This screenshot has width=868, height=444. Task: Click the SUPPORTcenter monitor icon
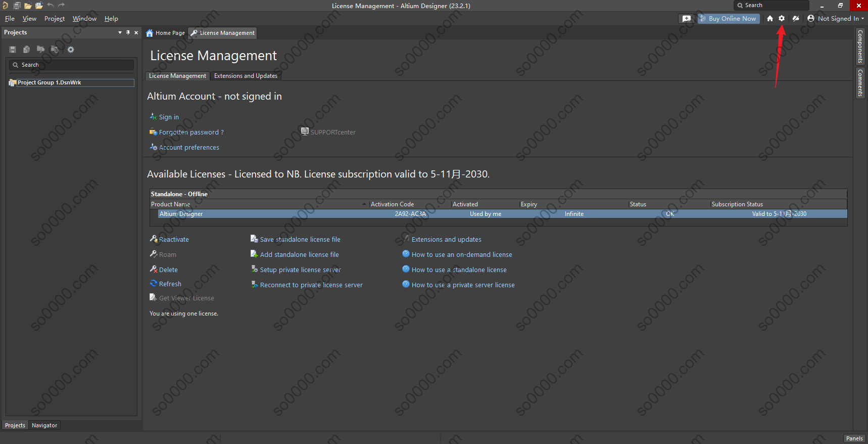(x=305, y=131)
